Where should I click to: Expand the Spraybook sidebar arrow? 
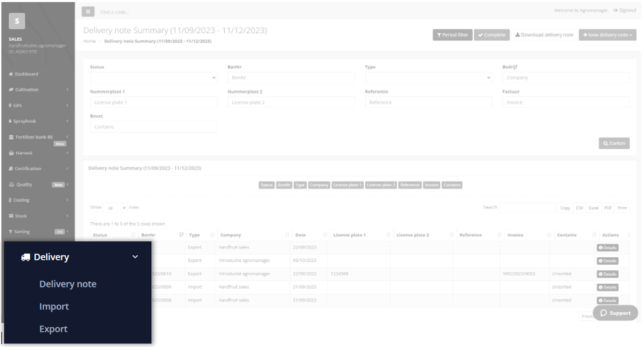(x=67, y=121)
